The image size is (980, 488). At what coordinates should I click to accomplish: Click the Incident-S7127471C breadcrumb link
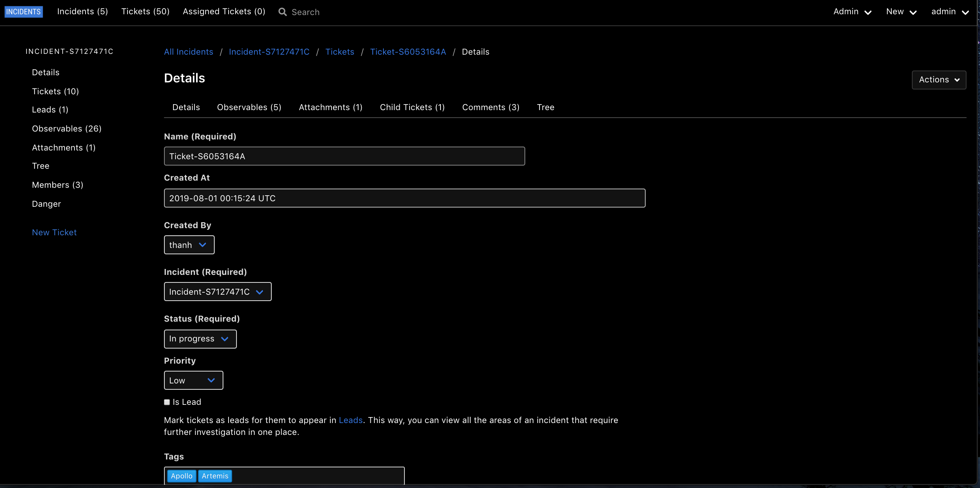(269, 52)
